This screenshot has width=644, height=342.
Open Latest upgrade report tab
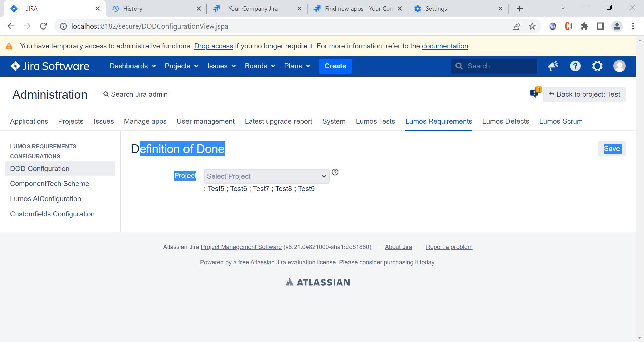click(x=278, y=121)
